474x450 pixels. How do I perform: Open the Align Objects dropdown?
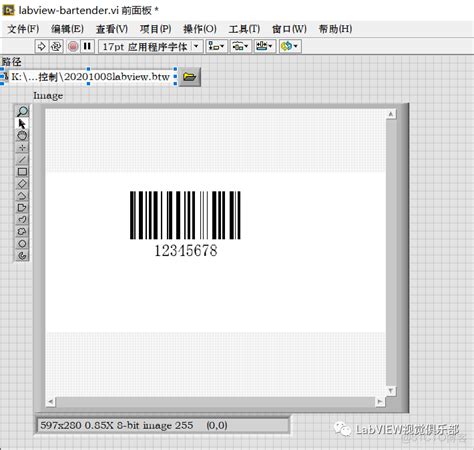point(217,46)
